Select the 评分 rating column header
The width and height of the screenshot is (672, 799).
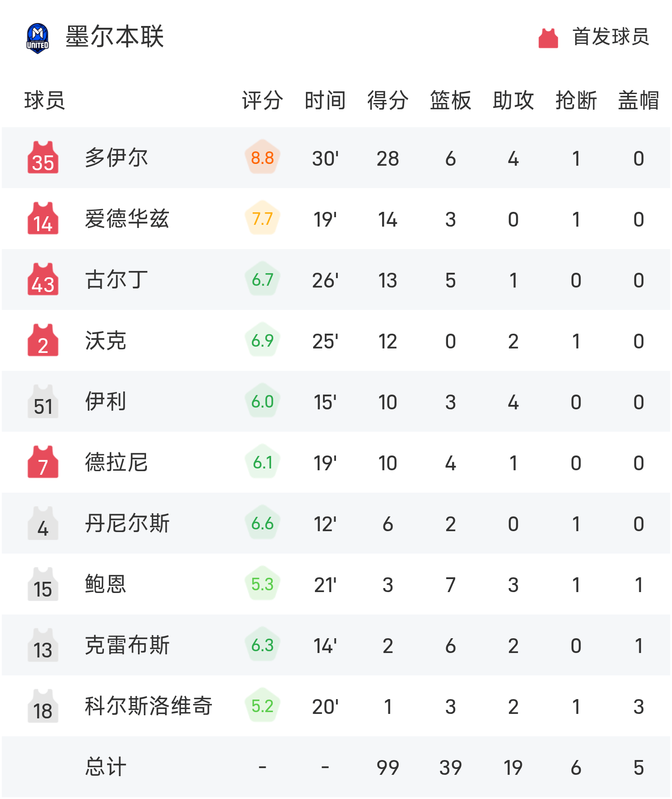[262, 100]
